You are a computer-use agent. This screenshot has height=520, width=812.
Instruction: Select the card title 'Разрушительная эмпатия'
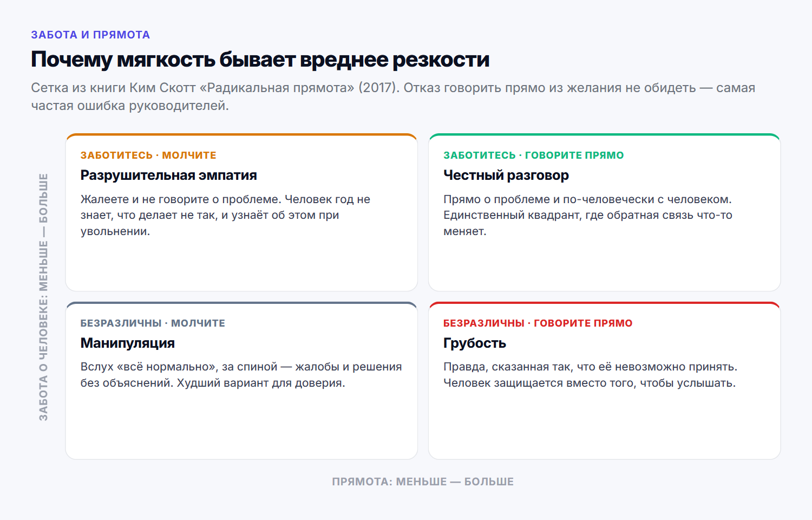coord(169,175)
